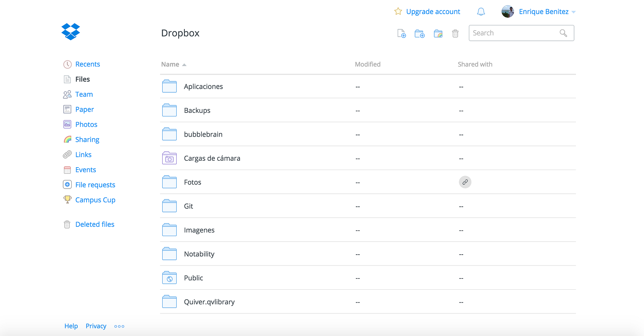
Task: Open Recents in the sidebar
Action: [88, 64]
